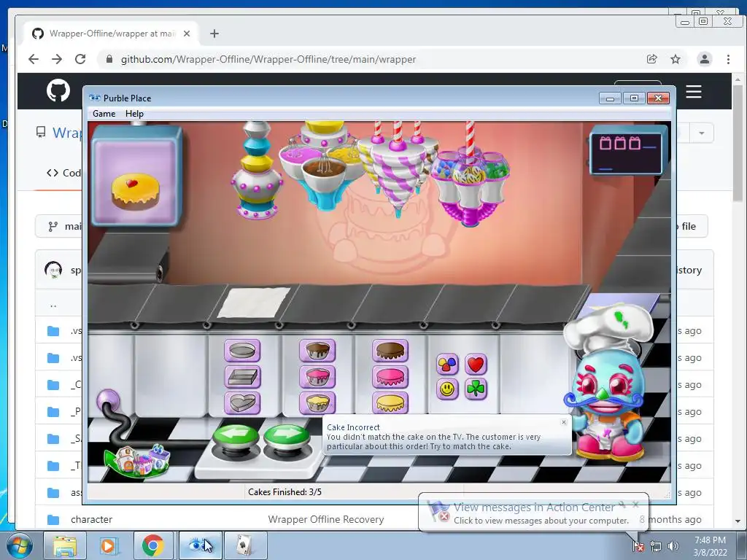Open the Code tab on GitHub

63,173
